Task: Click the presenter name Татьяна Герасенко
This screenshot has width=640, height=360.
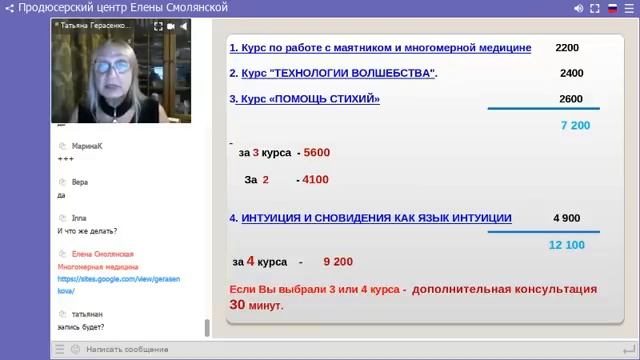Action: pos(95,26)
